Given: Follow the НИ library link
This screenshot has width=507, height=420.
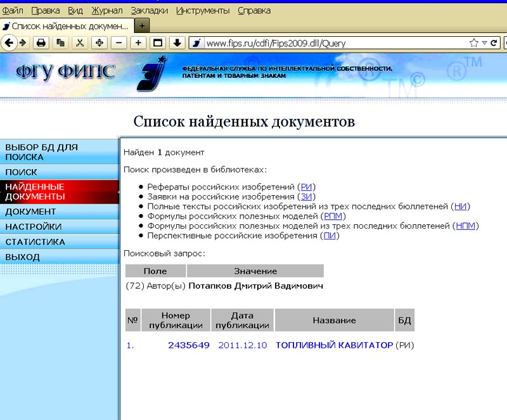Looking at the screenshot, I should coord(460,207).
